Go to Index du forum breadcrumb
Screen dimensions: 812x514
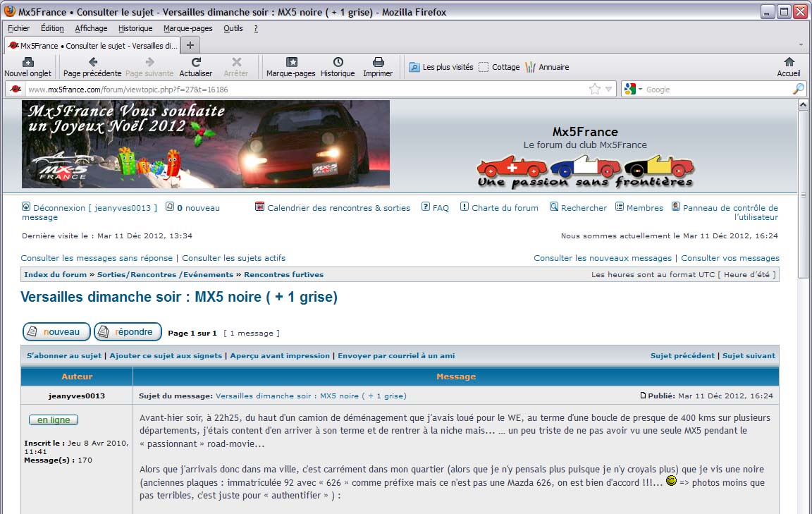point(56,274)
